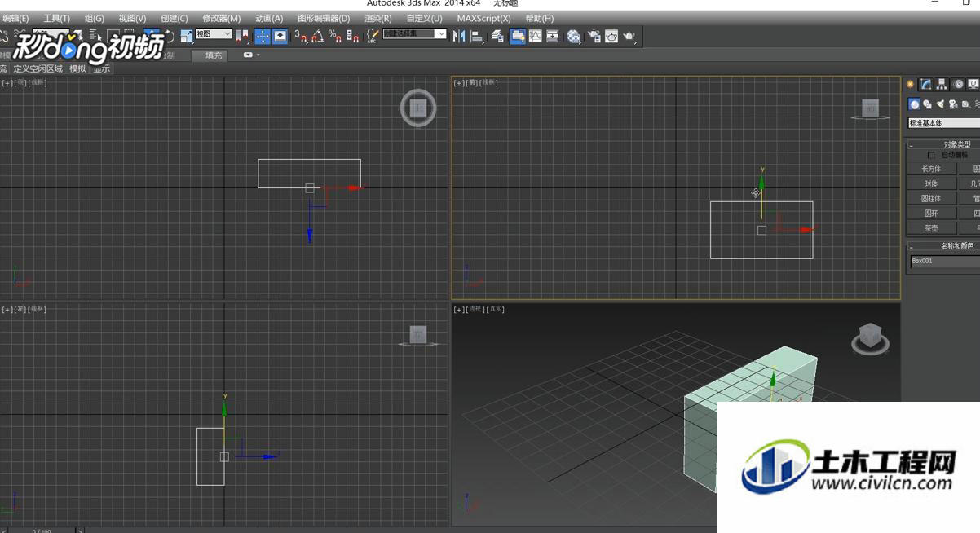Viewport: 980px width, 533px height.
Task: Open the Rendered Frame Window icon
Action: coord(611,36)
